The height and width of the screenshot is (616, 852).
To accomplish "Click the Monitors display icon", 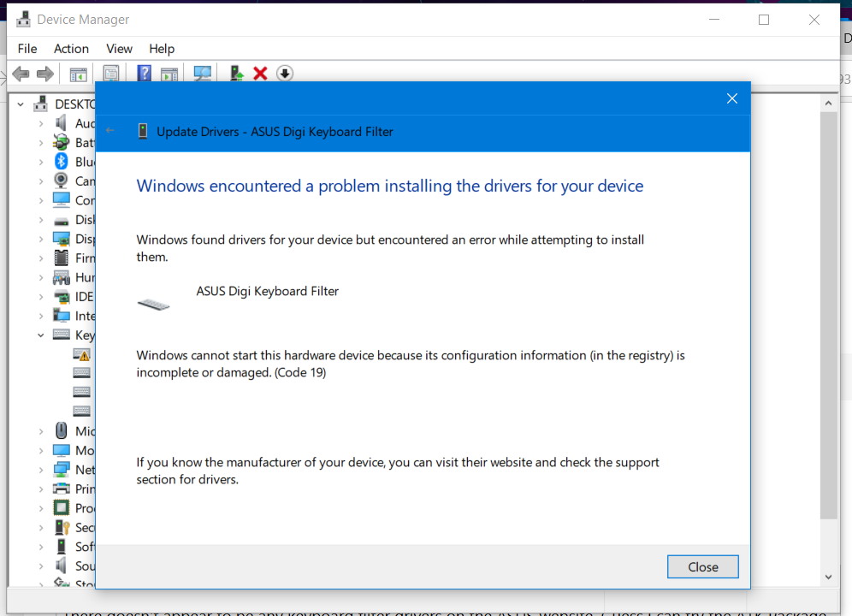I will tap(62, 450).
